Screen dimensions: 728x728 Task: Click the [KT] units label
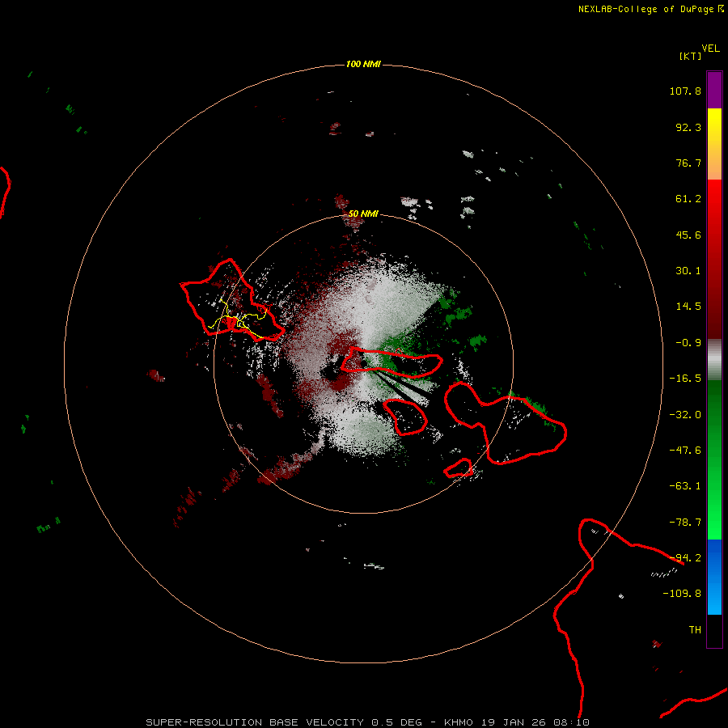(691, 56)
